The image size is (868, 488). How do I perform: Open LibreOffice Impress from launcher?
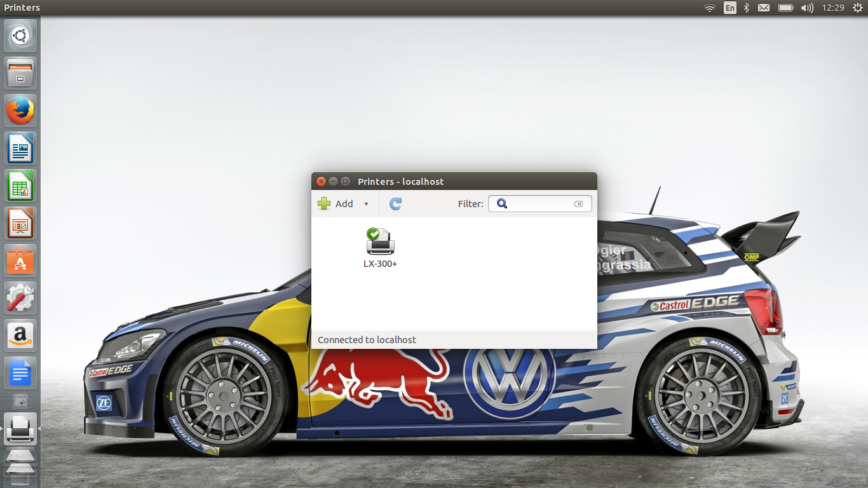(20, 223)
